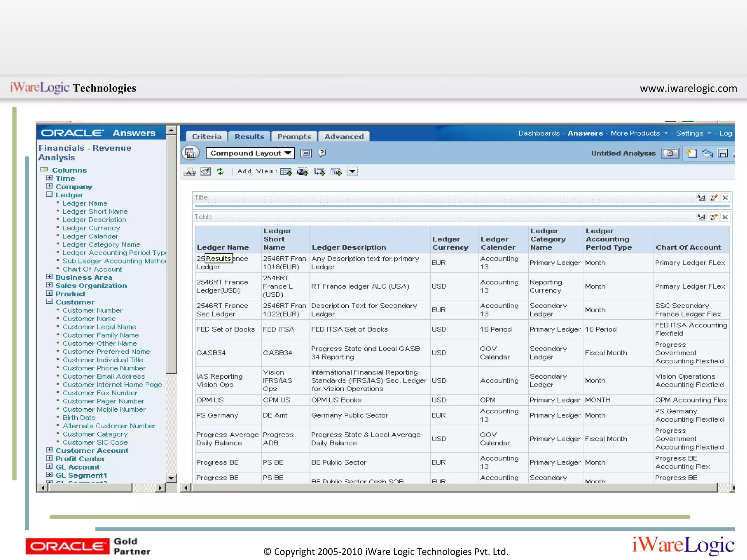747x560 pixels.
Task: Select Customer Email Address column
Action: pyautogui.click(x=104, y=376)
